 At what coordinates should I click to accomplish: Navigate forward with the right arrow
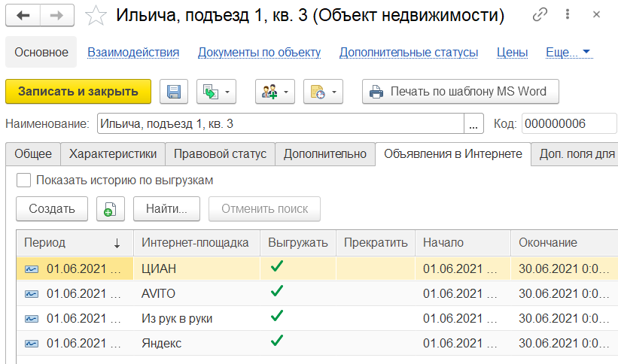point(58,16)
